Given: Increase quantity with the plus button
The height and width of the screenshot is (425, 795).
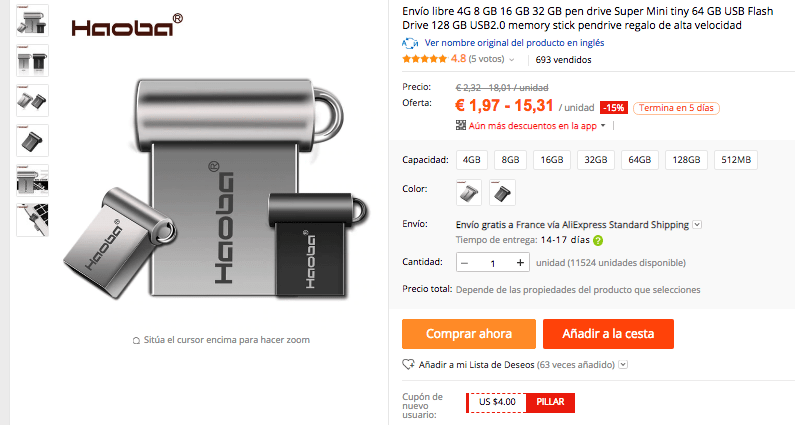Looking at the screenshot, I should click(x=520, y=263).
